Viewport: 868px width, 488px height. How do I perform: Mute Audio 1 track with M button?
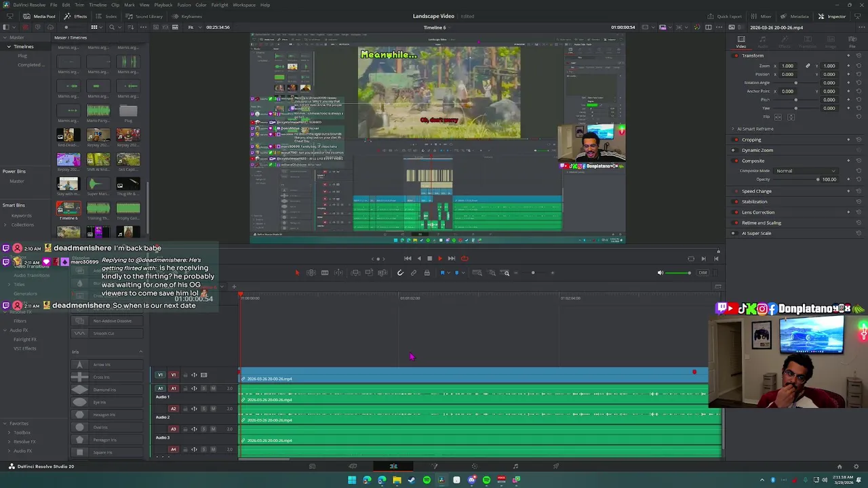click(x=213, y=388)
